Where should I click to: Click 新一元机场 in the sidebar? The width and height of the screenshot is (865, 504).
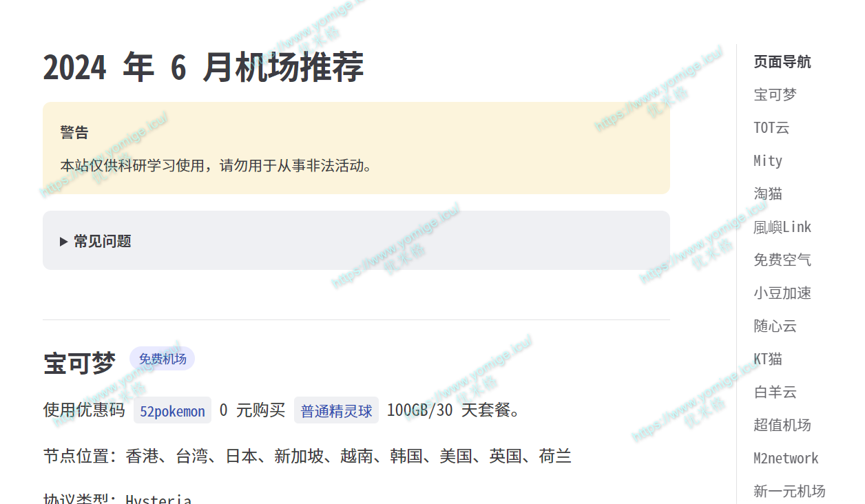click(789, 492)
